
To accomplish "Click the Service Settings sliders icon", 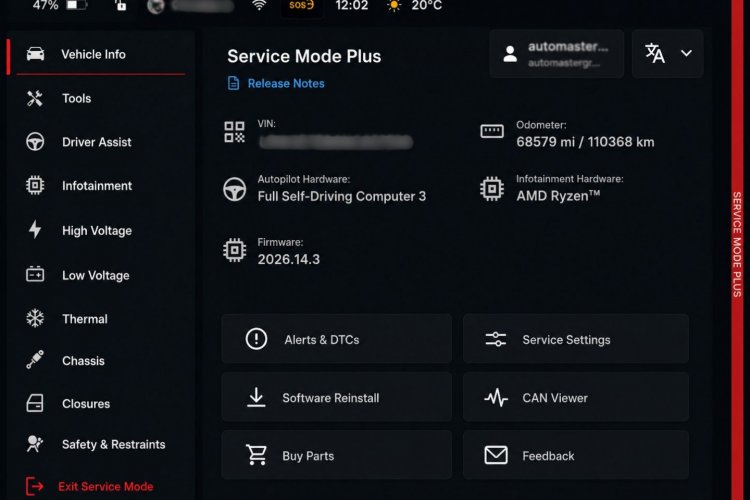I will 496,339.
